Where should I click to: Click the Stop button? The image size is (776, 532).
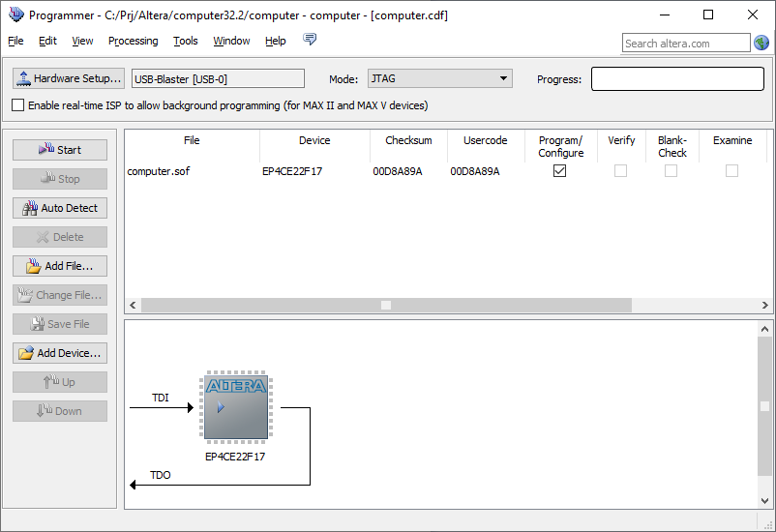point(60,179)
